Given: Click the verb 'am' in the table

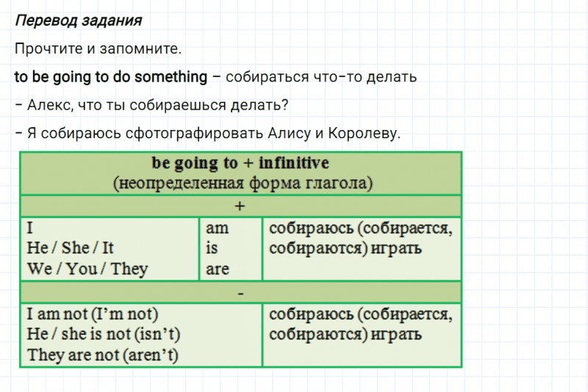Looking at the screenshot, I should [x=218, y=228].
